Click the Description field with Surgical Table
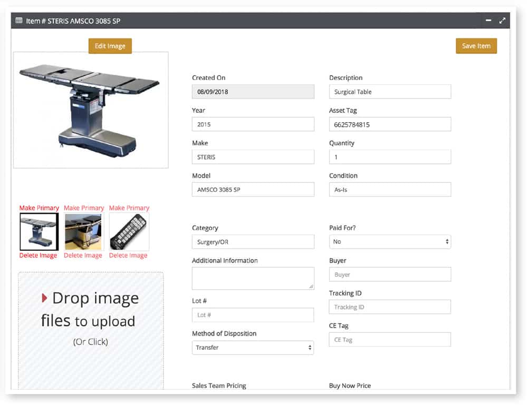 coord(390,92)
